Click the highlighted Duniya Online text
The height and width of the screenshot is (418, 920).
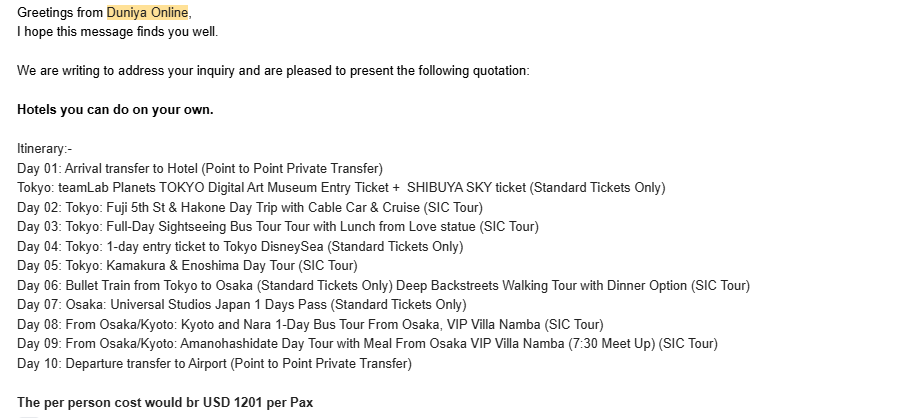point(147,12)
